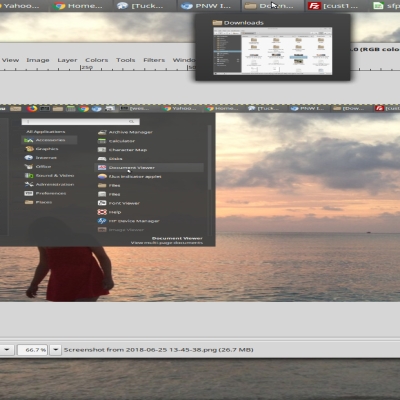Image resolution: width=400 pixels, height=400 pixels.
Task: Click the Help lifebuoy icon in pictured menu
Action: pyautogui.click(x=102, y=212)
